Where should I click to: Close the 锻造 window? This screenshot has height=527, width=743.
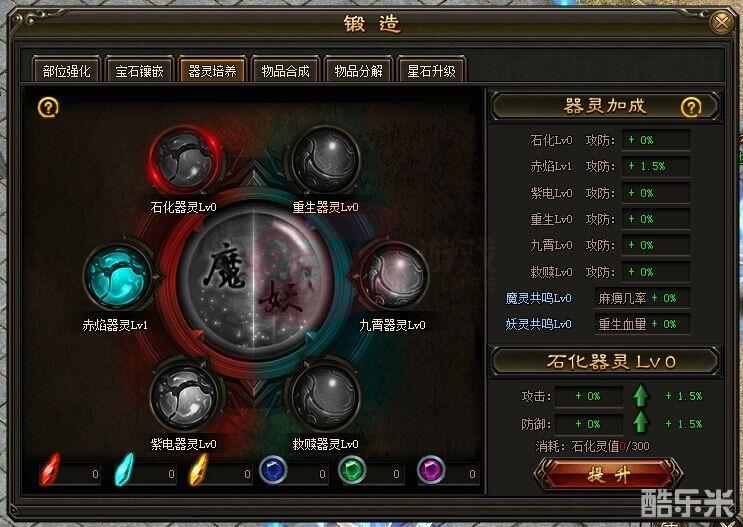[x=721, y=22]
